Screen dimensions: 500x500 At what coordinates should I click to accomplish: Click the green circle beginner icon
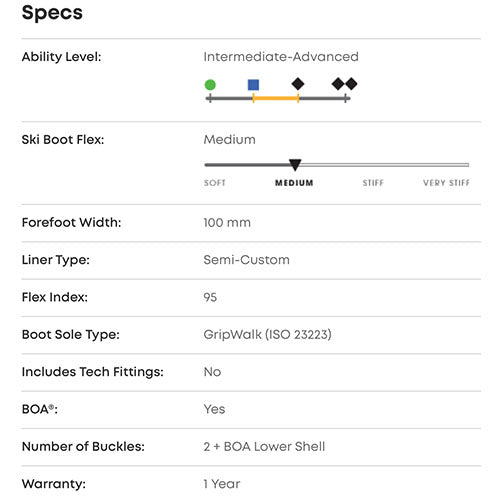tap(210, 85)
